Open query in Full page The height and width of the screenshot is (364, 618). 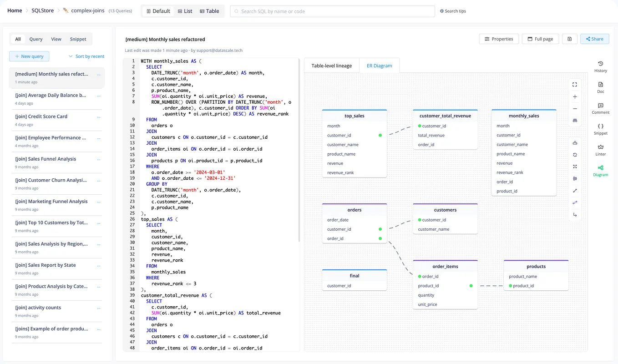pyautogui.click(x=540, y=39)
